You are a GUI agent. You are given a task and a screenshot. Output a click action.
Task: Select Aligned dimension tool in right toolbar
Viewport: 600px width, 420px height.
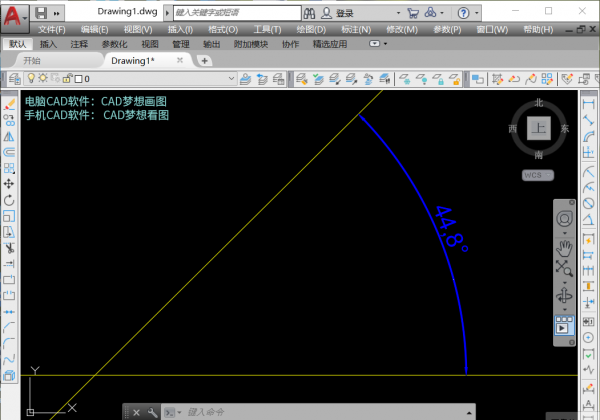tap(588, 120)
